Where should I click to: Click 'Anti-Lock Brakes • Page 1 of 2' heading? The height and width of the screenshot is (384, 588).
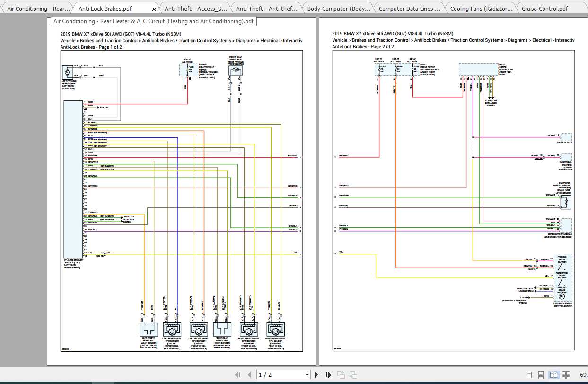pos(91,47)
